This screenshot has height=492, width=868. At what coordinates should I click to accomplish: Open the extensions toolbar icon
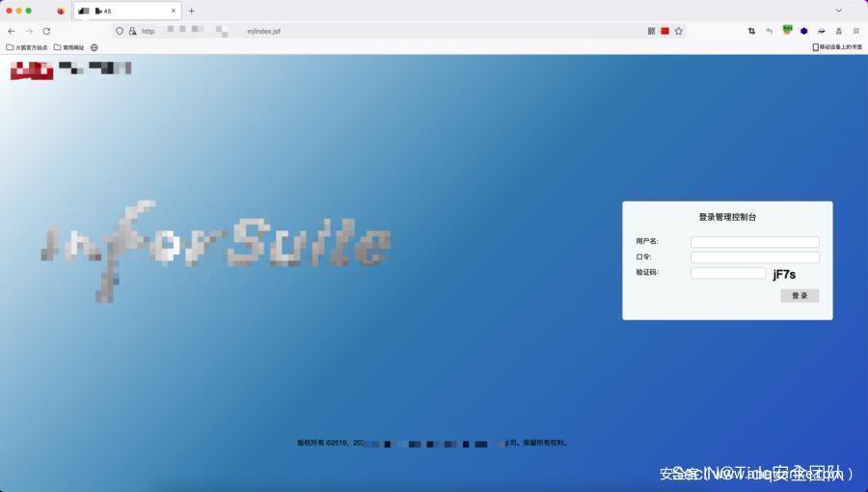click(839, 31)
